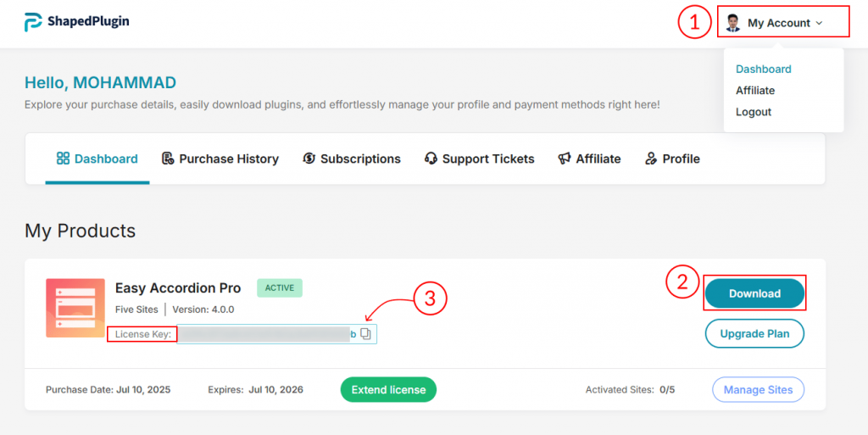Click the Upgrade Plan button
The image size is (868, 435).
click(x=754, y=333)
